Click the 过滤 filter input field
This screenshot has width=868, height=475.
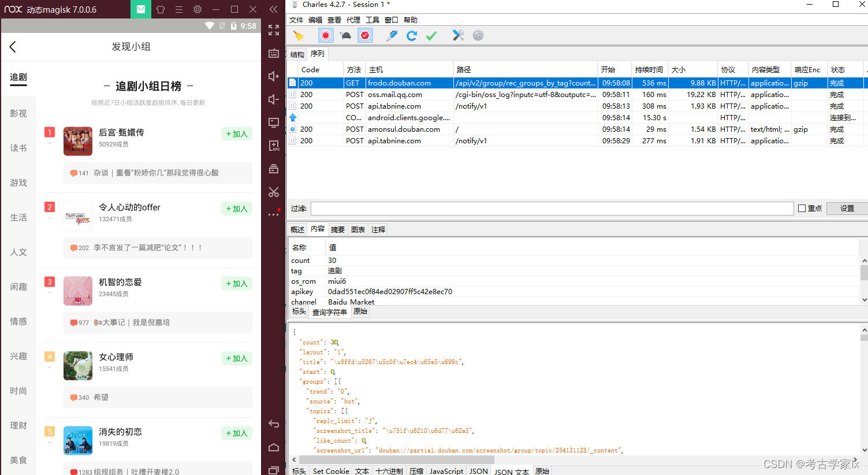552,209
